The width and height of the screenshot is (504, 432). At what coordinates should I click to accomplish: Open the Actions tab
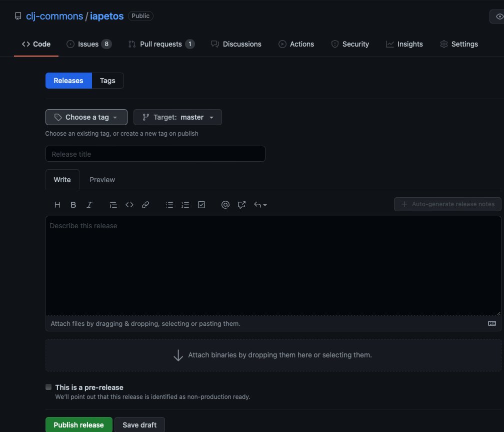pyautogui.click(x=296, y=44)
